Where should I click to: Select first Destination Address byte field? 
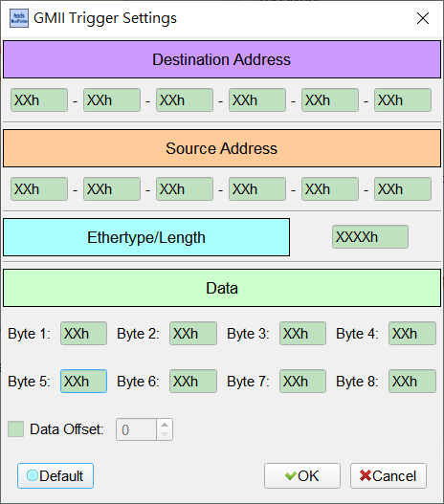point(39,100)
